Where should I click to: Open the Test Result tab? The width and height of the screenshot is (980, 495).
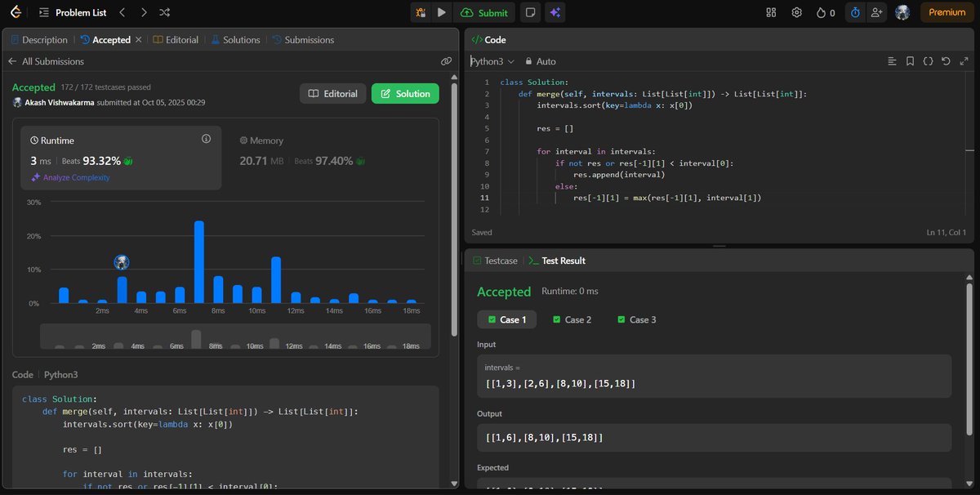pyautogui.click(x=556, y=261)
